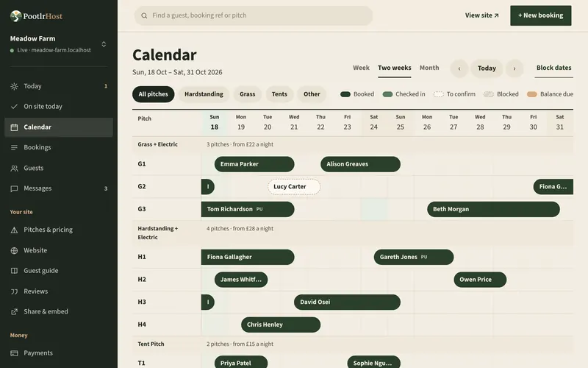Select the Sat 31 date header
The width and height of the screenshot is (588, 368).
pyautogui.click(x=560, y=122)
